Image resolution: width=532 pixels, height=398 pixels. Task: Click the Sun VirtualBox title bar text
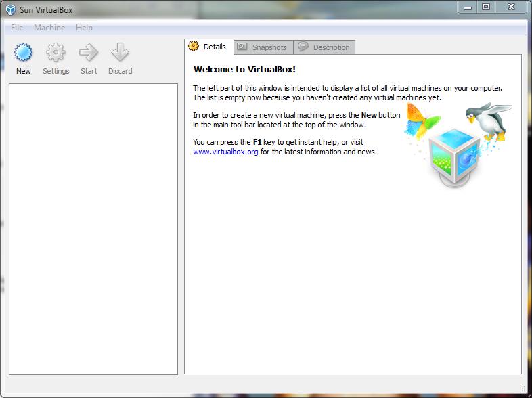click(46, 10)
